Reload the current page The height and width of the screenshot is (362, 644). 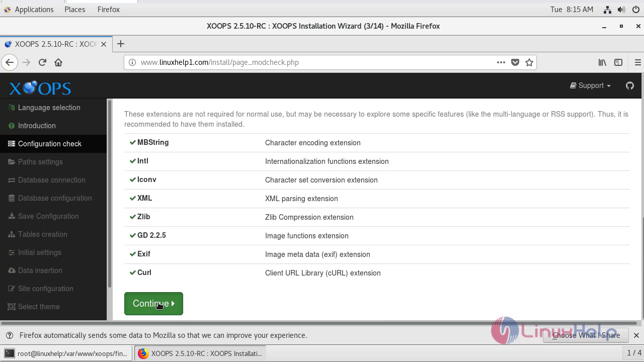42,62
